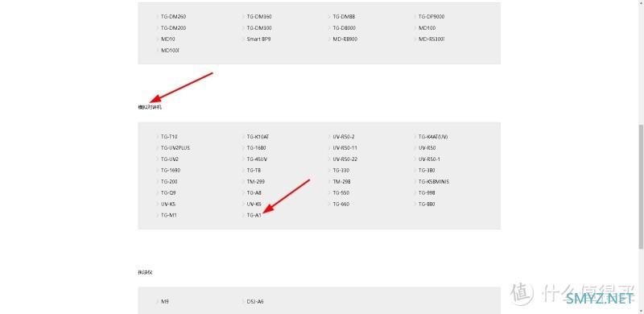Open the TG-M1 product link
This screenshot has height=314, width=644.
(x=169, y=215)
